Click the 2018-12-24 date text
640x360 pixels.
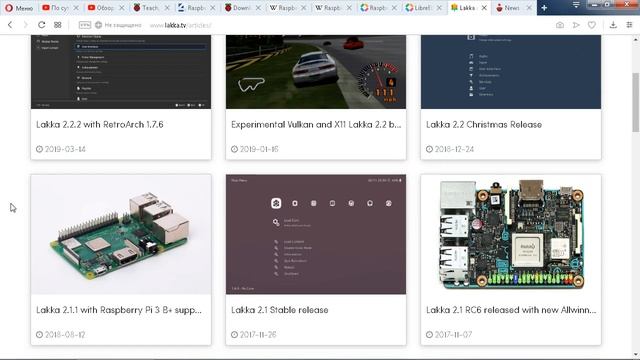[454, 149]
